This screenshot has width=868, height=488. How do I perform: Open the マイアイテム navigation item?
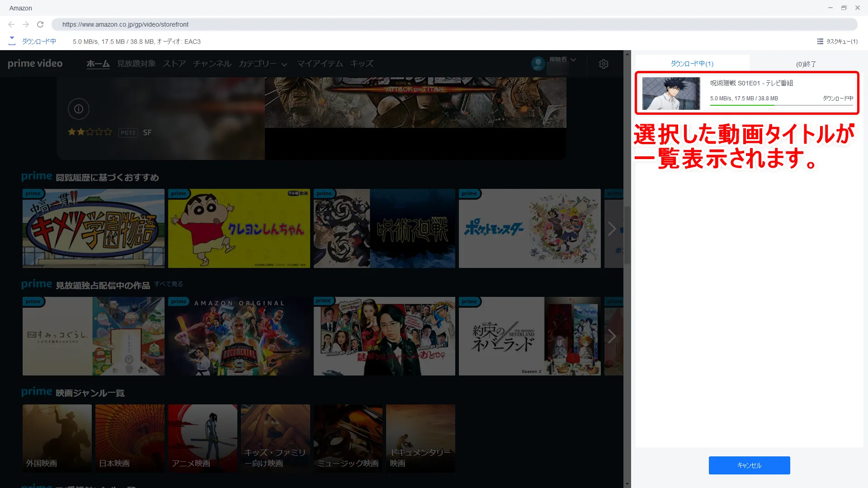click(x=320, y=64)
